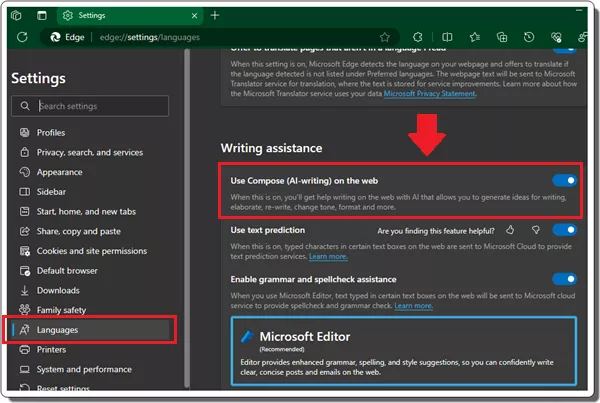
Task: Click the Writing assistance heading
Action: pos(271,148)
